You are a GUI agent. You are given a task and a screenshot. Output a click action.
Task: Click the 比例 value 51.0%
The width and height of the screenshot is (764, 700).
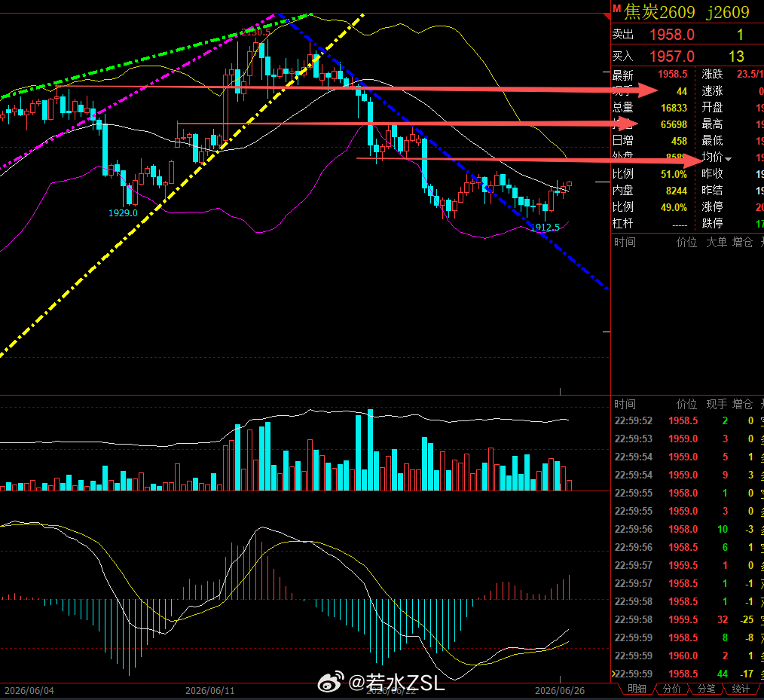coord(674,174)
